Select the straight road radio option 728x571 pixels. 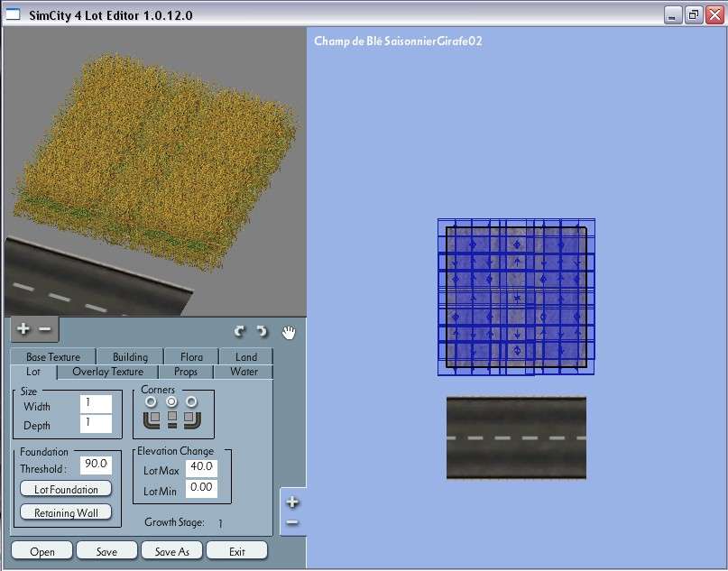click(x=171, y=401)
